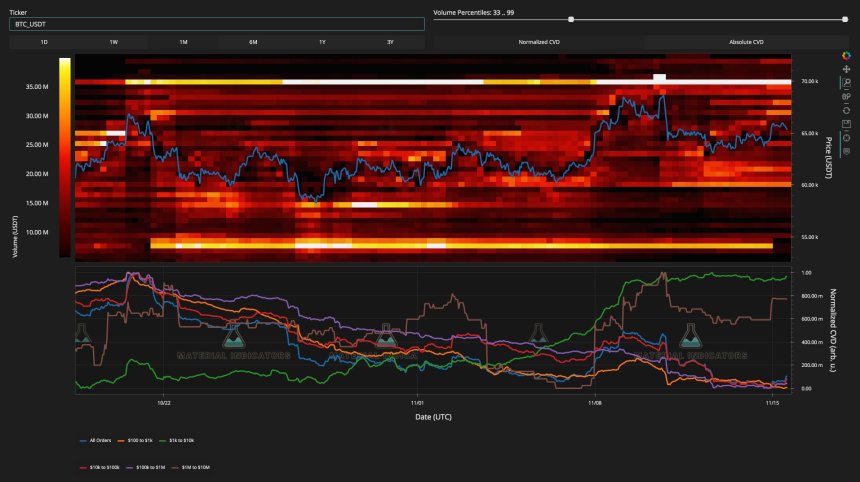
Task: Activate the Box Zoom tool
Action: tap(847, 83)
